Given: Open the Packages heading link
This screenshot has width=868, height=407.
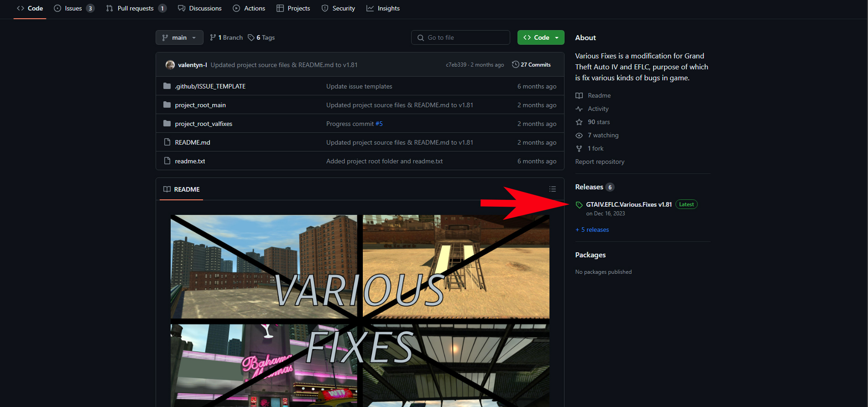Looking at the screenshot, I should tap(591, 255).
